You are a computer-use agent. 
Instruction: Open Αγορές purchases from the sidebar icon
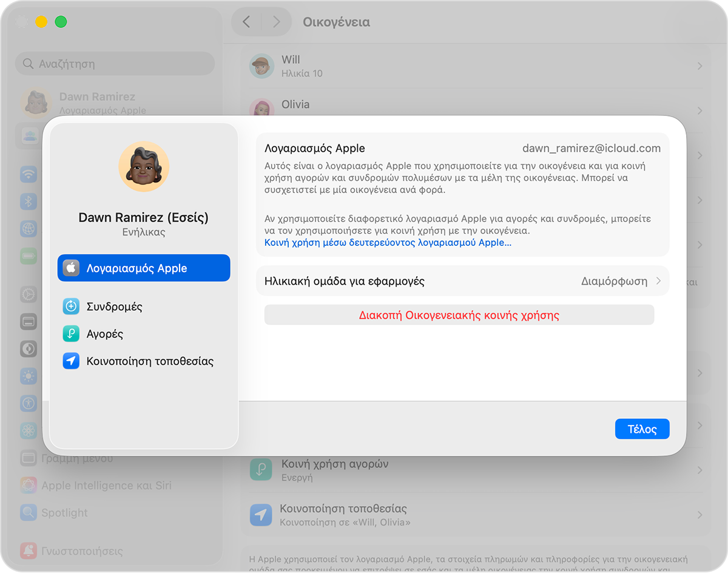tap(71, 334)
